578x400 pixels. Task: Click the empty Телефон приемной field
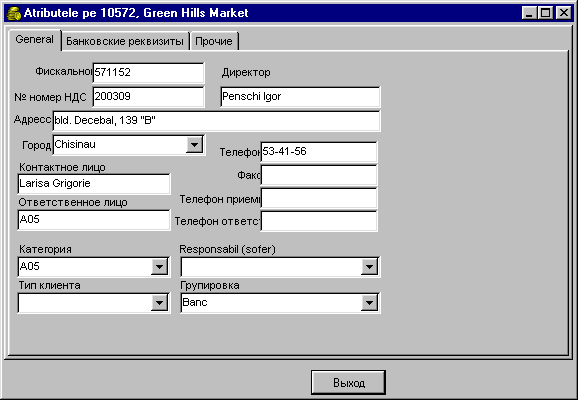coord(319,198)
